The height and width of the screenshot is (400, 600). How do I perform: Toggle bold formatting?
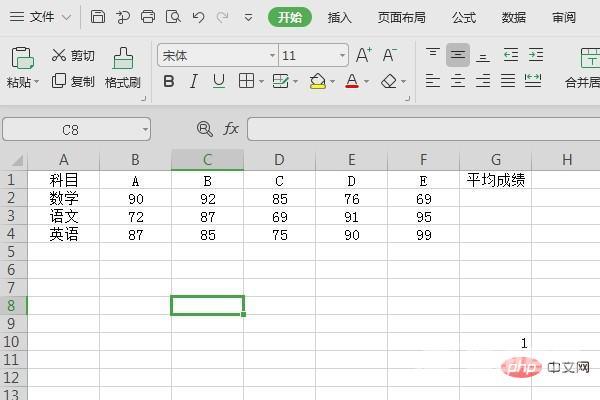(168, 81)
